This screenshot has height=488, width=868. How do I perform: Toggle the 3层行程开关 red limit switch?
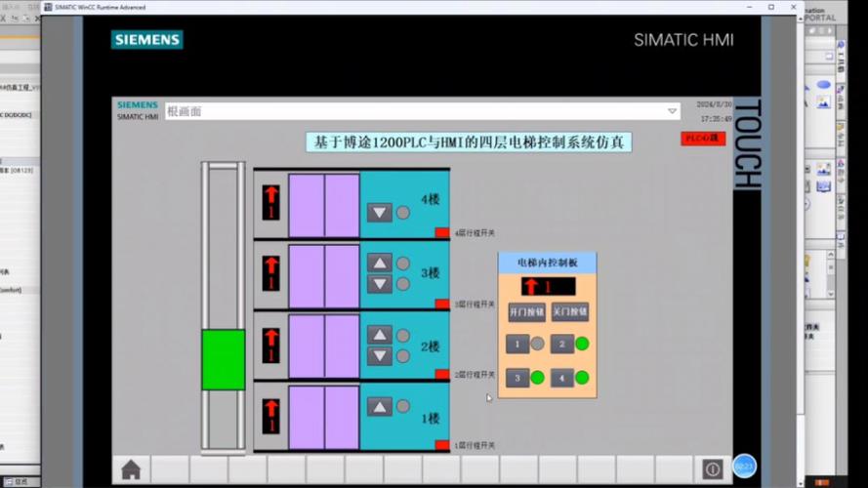442,304
